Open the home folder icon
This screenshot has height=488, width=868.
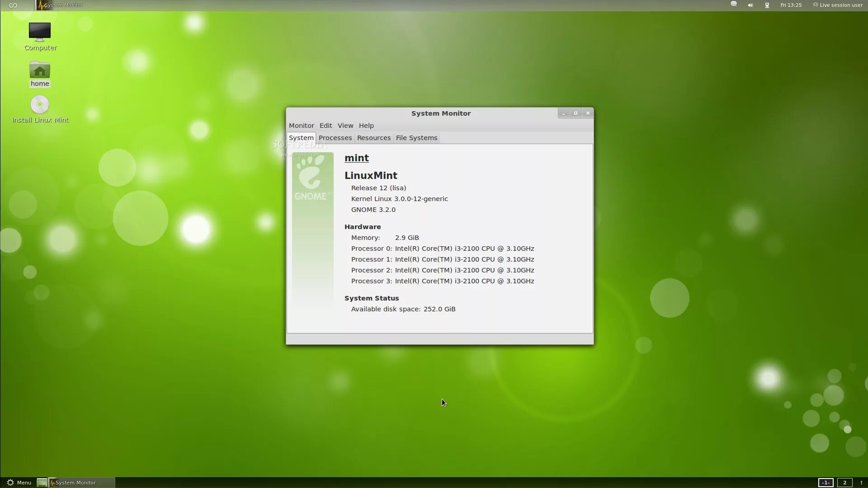40,71
